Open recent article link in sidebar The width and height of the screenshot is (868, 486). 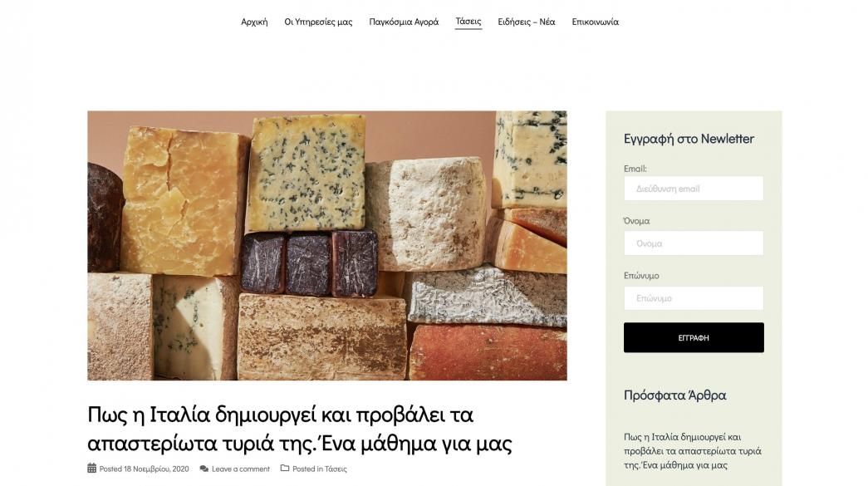(692, 451)
